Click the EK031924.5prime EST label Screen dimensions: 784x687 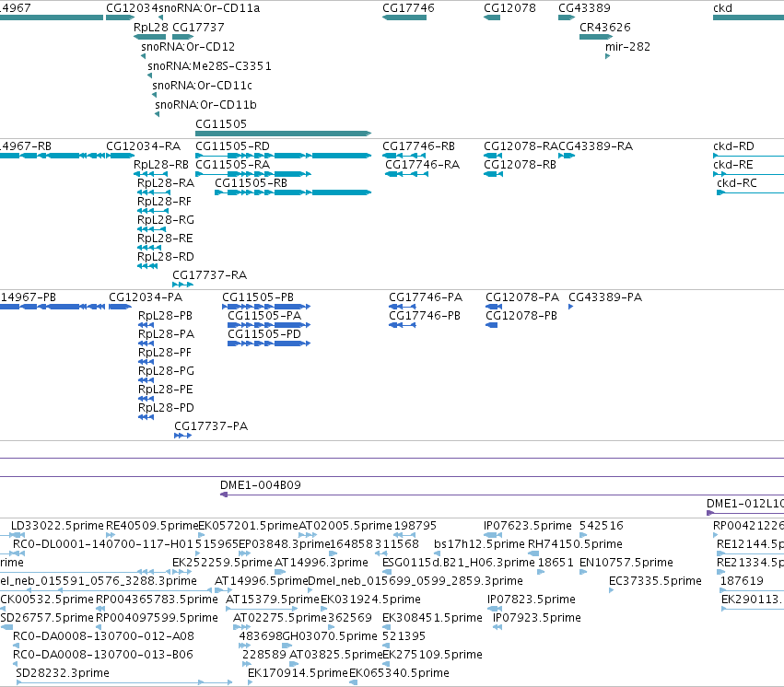pyautogui.click(x=370, y=600)
